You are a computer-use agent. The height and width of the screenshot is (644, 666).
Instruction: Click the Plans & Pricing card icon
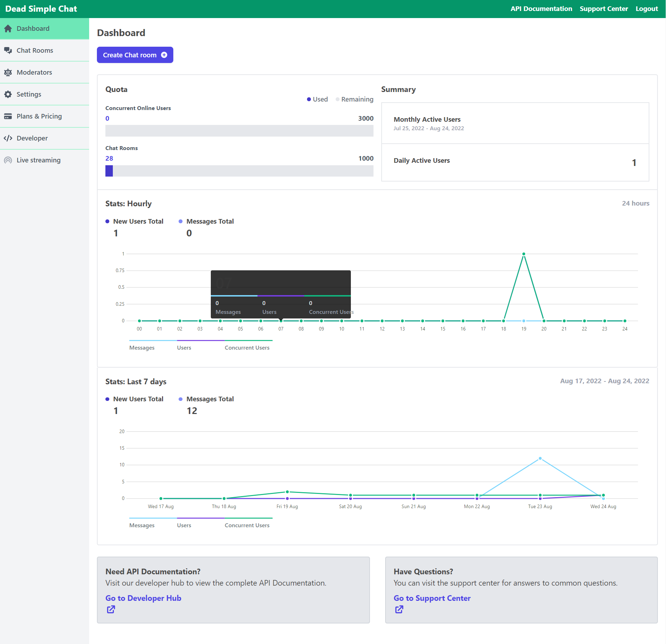[8, 116]
